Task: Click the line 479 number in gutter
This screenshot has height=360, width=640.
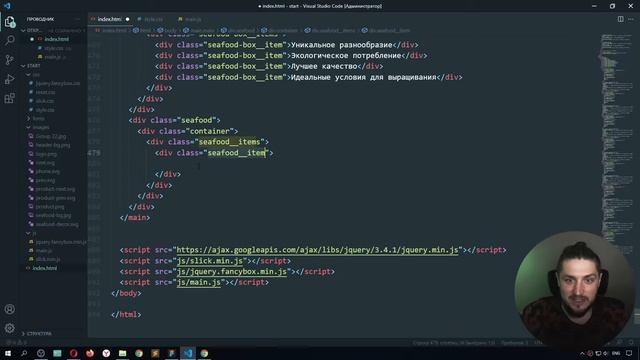Action: coord(94,153)
